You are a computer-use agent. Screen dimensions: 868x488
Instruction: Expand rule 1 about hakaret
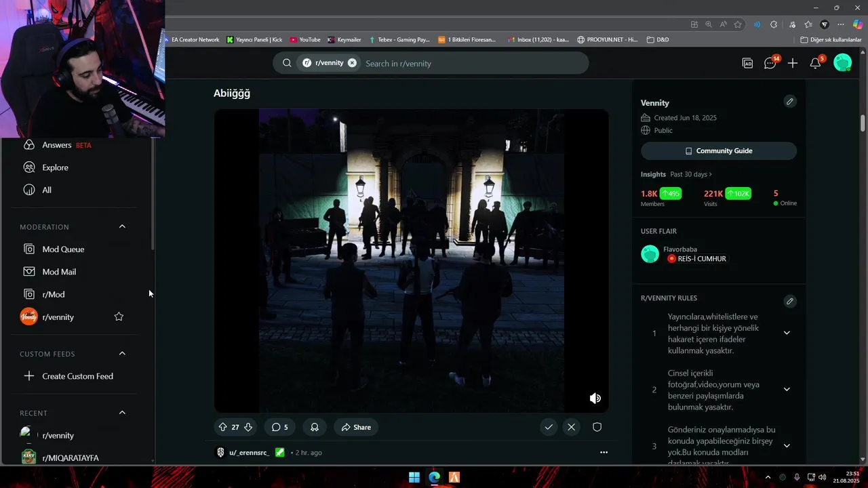click(787, 333)
